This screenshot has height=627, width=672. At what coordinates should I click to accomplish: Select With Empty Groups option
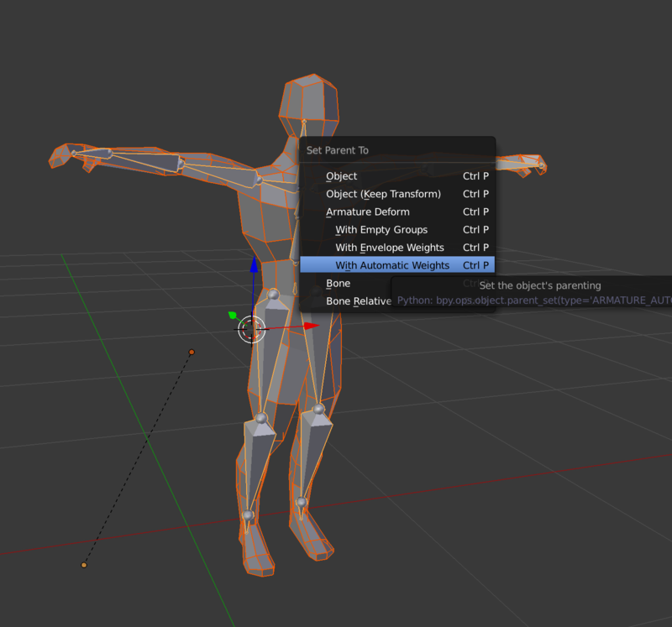tap(396, 230)
